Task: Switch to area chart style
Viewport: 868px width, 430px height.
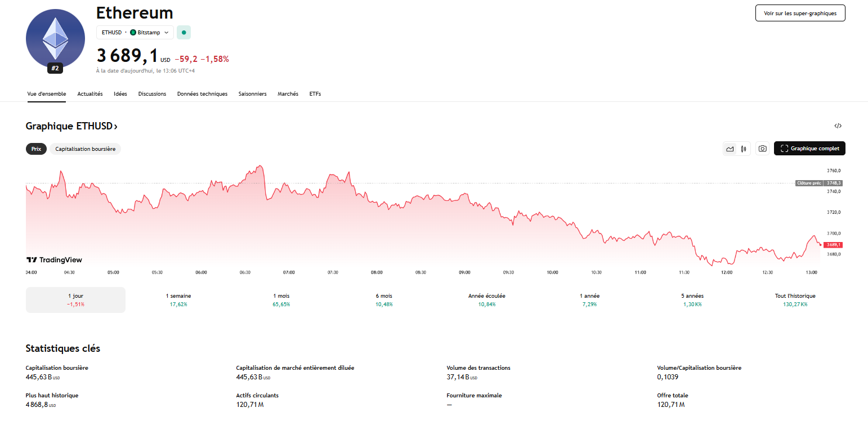Action: click(730, 149)
